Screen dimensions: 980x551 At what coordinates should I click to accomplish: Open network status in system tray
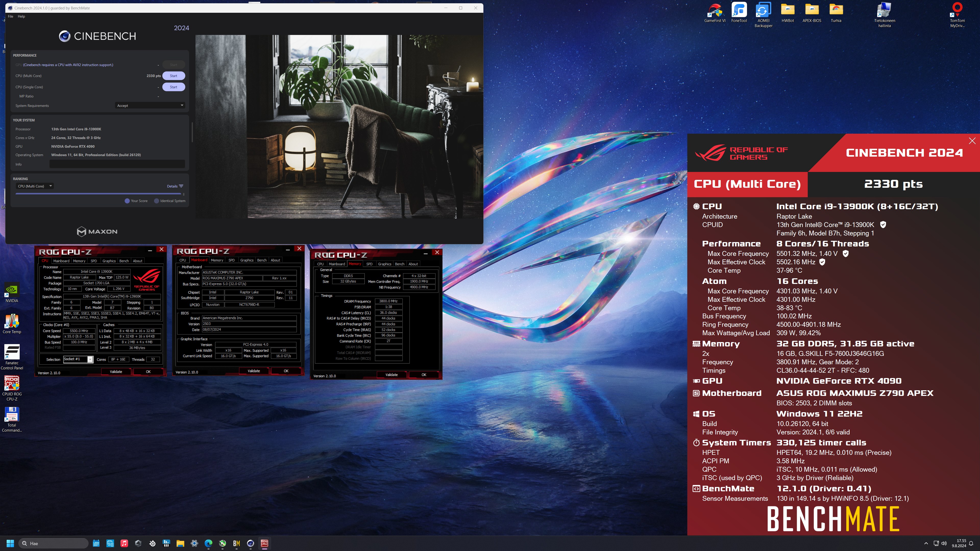coord(936,543)
